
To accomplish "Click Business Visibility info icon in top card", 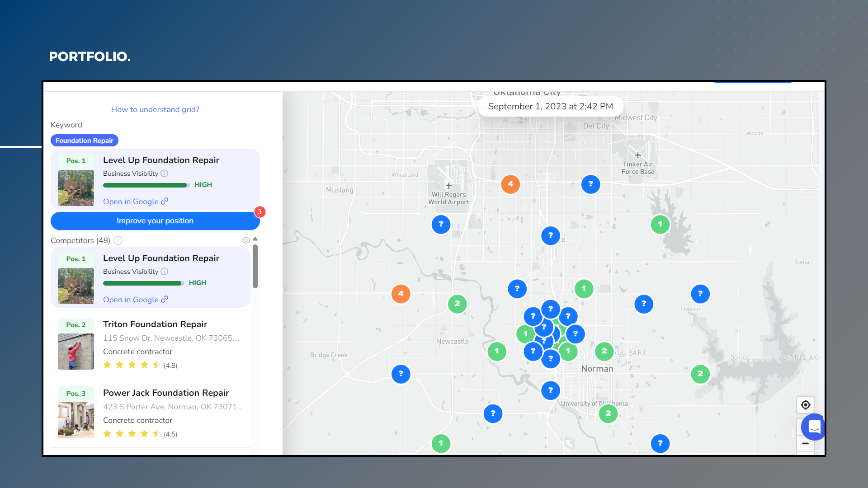I will (165, 174).
